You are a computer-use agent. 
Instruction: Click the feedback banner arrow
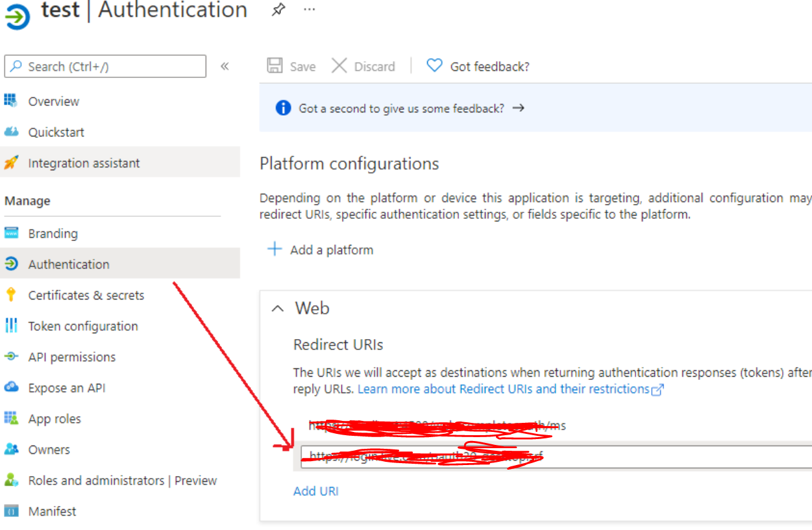click(518, 108)
